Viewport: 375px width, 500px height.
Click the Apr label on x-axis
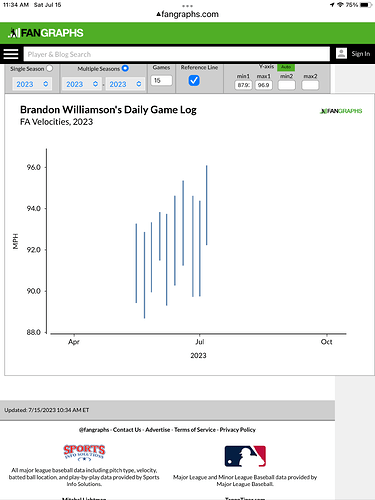(74, 342)
